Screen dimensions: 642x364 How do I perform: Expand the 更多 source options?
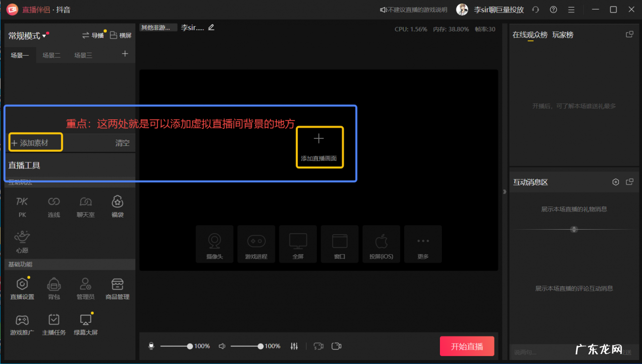click(x=423, y=244)
